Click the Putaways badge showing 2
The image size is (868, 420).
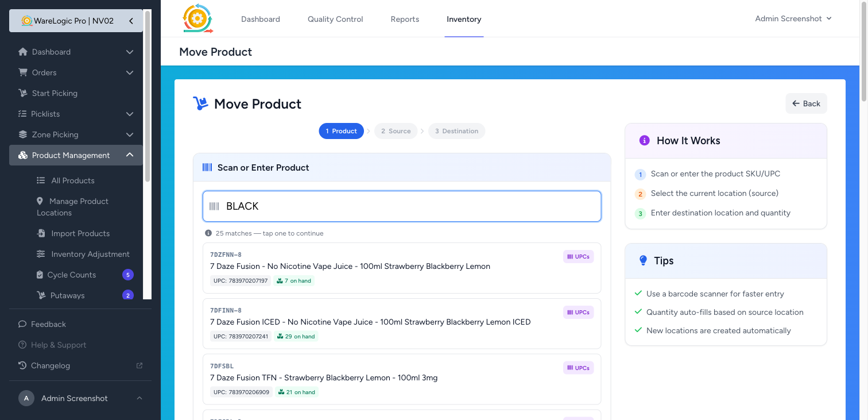click(128, 295)
